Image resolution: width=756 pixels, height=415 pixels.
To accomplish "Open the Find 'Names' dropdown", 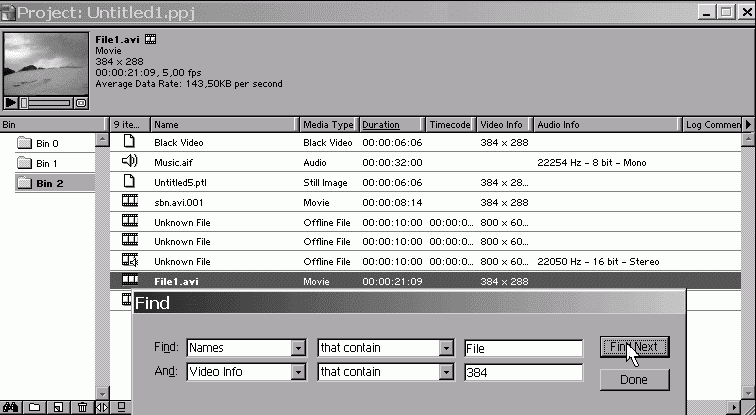I will point(297,348).
